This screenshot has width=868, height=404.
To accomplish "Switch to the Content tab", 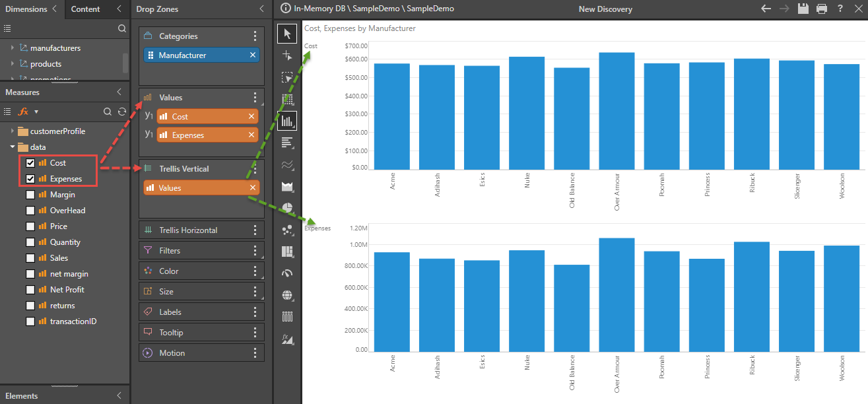I will point(86,9).
